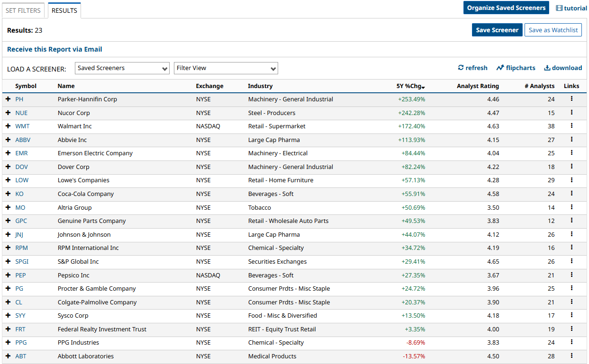Click Receive this Report via Email
589x364 pixels.
54,49
